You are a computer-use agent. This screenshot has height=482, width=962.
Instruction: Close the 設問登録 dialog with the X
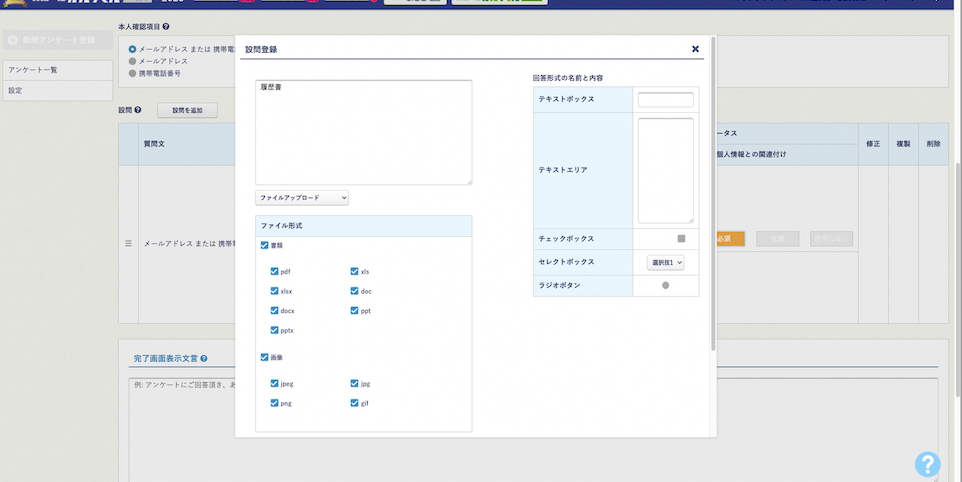tap(695, 48)
